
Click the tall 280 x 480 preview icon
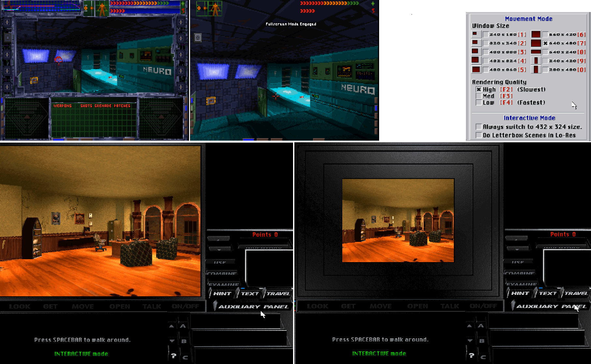pyautogui.click(x=536, y=69)
